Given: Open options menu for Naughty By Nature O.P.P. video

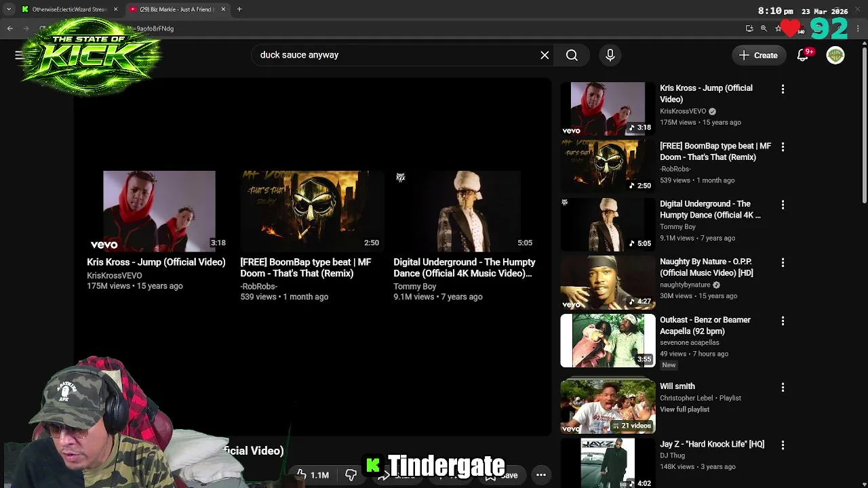Looking at the screenshot, I should 783,262.
